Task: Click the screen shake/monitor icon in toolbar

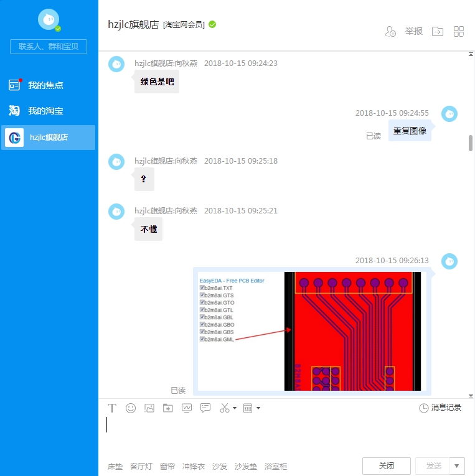Action: 187,408
